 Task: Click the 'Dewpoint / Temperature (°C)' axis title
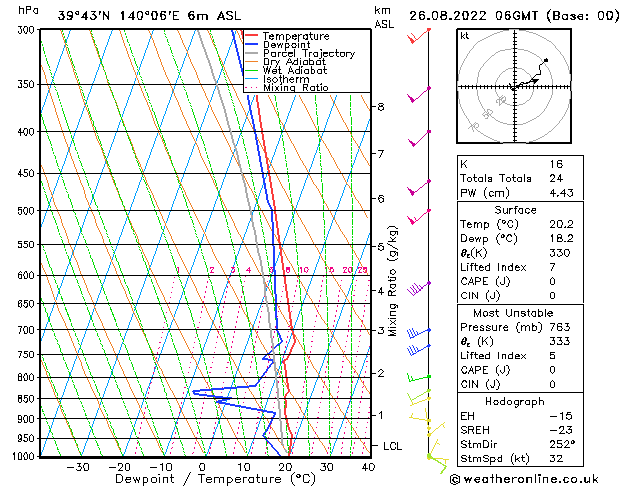pyautogui.click(x=215, y=479)
